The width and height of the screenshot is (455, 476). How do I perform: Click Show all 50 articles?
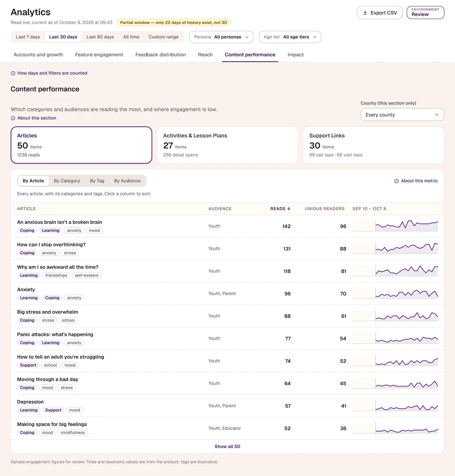coord(227,446)
